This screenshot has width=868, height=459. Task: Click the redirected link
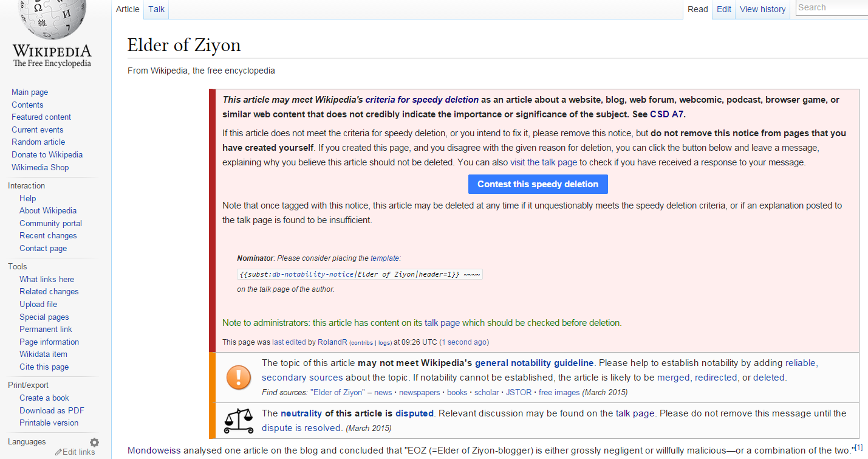pos(716,378)
